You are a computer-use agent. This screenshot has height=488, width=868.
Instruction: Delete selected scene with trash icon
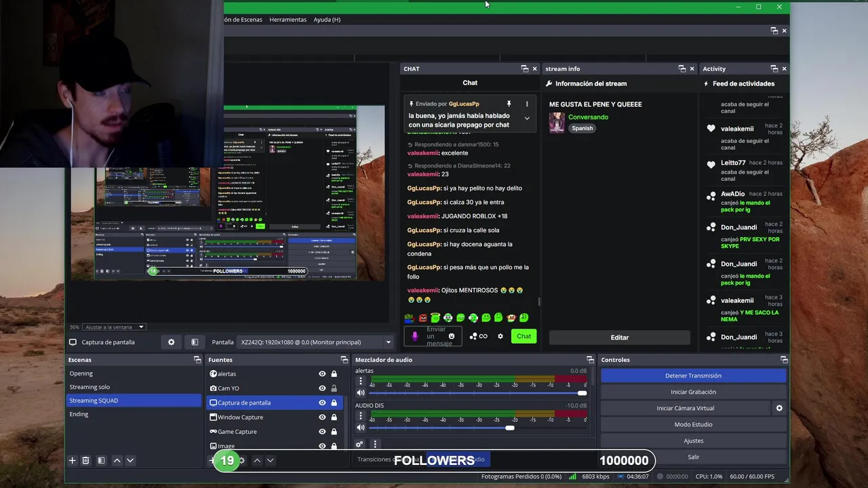pyautogui.click(x=85, y=460)
